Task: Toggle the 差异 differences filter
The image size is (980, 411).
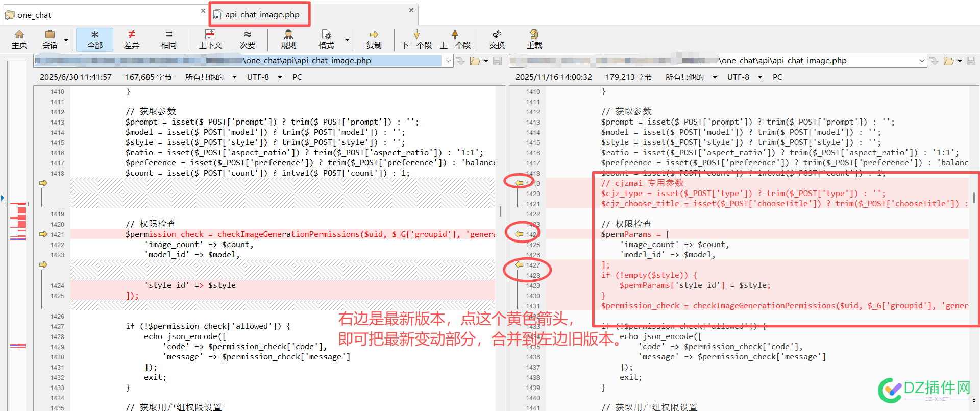Action: pos(132,39)
